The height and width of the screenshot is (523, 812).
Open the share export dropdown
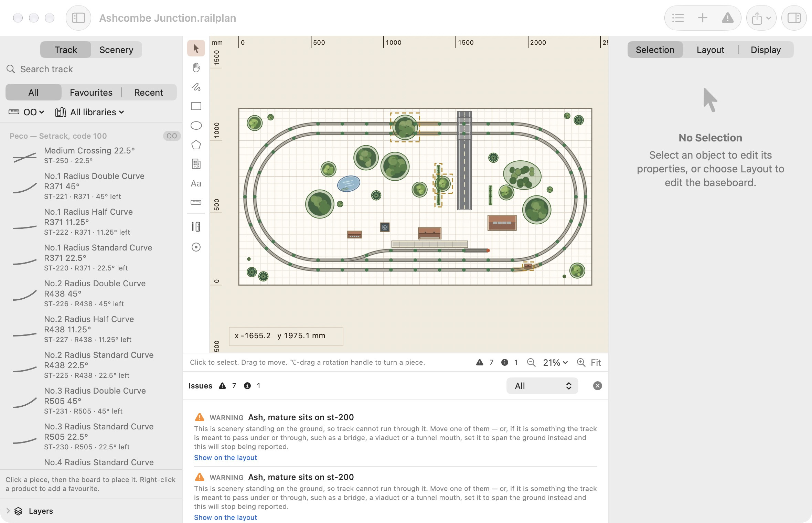click(761, 18)
